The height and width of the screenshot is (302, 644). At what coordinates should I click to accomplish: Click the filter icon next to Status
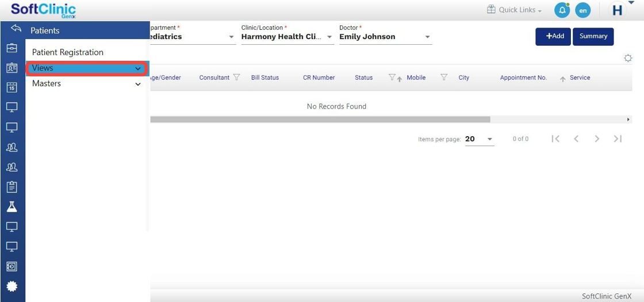coord(392,77)
